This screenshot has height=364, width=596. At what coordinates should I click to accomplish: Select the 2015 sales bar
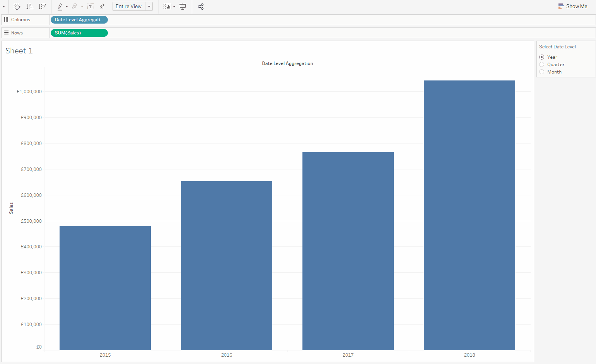(x=105, y=288)
